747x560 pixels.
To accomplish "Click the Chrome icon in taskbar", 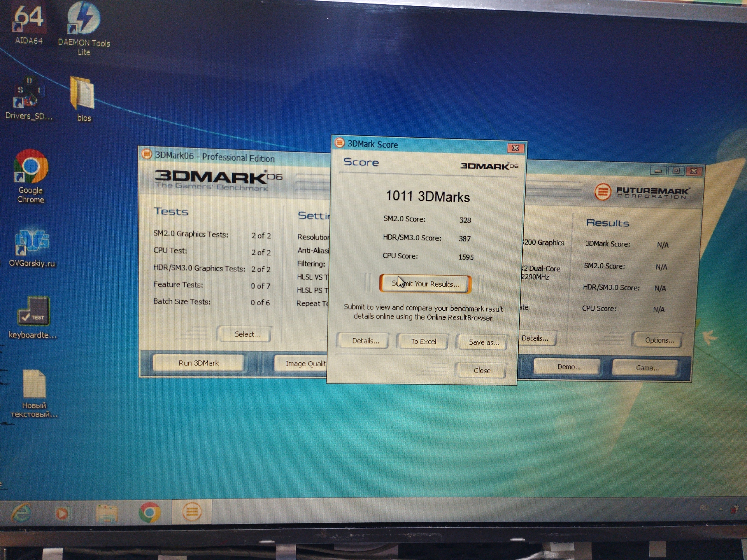I will click(x=149, y=513).
